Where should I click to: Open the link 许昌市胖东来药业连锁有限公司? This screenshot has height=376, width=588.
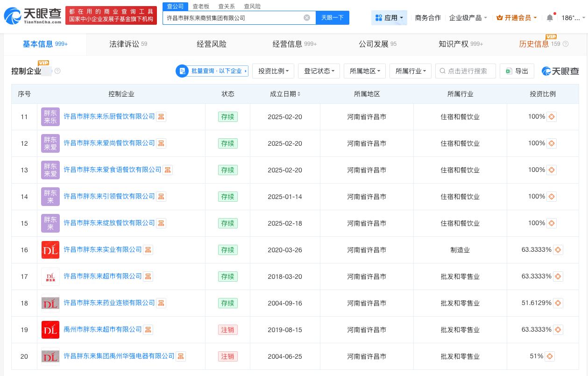point(109,303)
